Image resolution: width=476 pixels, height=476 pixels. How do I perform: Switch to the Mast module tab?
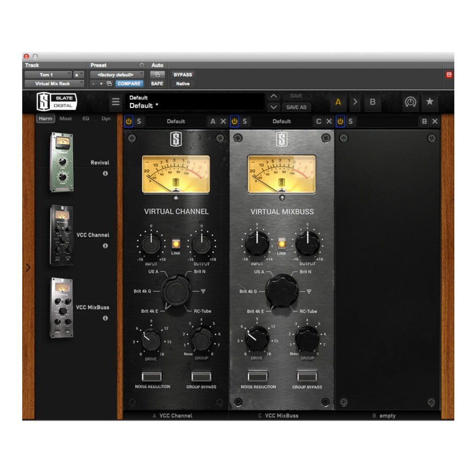(66, 118)
